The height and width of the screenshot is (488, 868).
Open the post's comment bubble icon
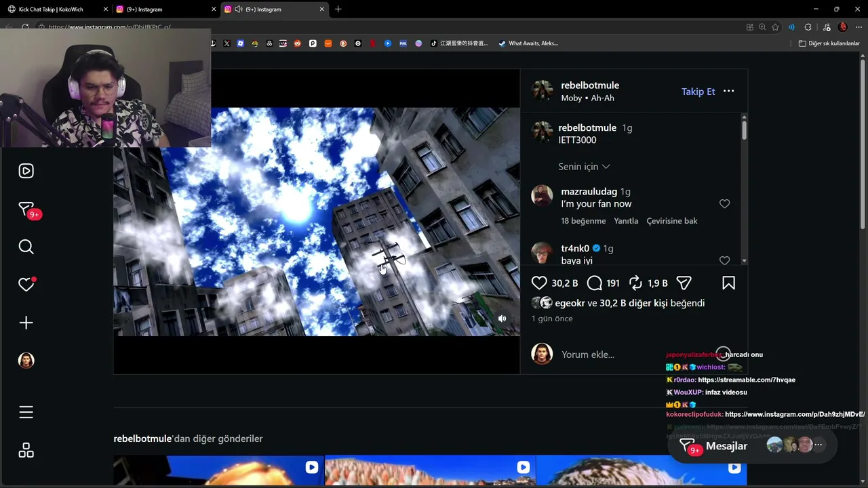pyautogui.click(x=595, y=283)
